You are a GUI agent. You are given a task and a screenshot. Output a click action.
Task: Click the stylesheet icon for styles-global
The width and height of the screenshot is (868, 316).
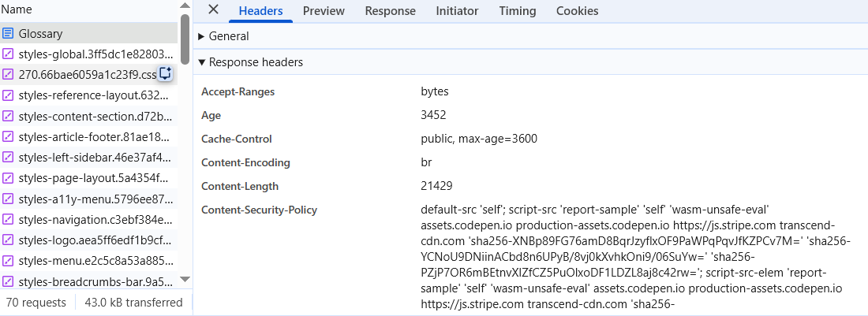[8, 54]
